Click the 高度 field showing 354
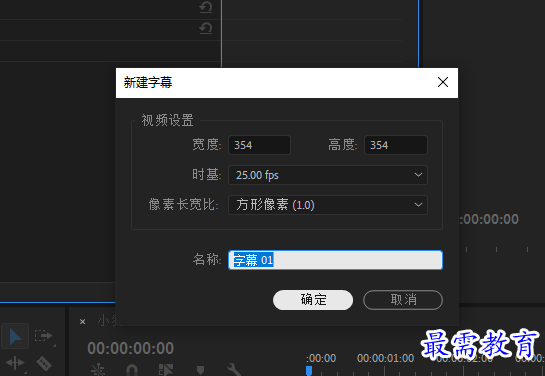545x376 pixels. pyautogui.click(x=396, y=145)
